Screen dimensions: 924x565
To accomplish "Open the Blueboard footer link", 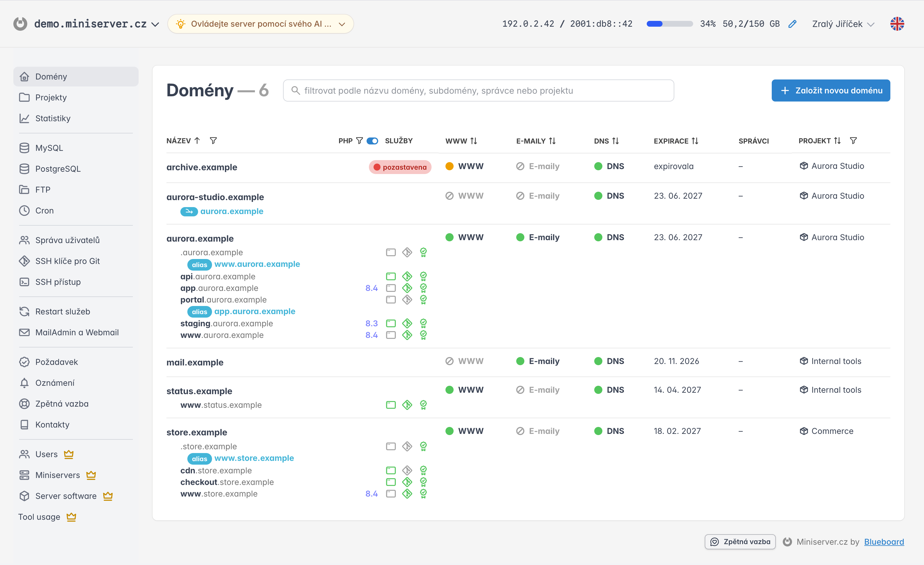I will tap(884, 542).
